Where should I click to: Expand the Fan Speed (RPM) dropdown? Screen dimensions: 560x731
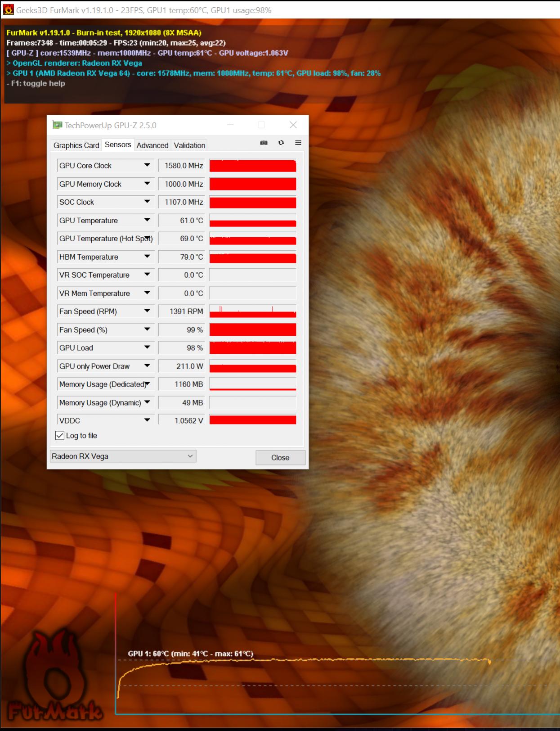click(147, 311)
